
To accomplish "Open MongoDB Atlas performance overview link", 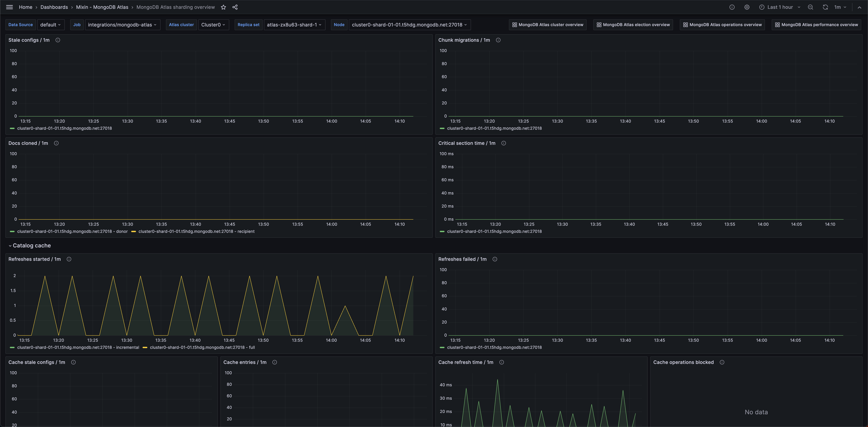I will (x=816, y=25).
